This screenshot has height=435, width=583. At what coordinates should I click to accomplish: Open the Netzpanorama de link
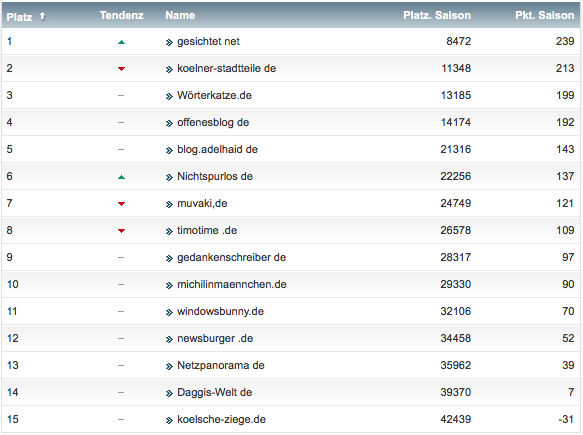221,365
